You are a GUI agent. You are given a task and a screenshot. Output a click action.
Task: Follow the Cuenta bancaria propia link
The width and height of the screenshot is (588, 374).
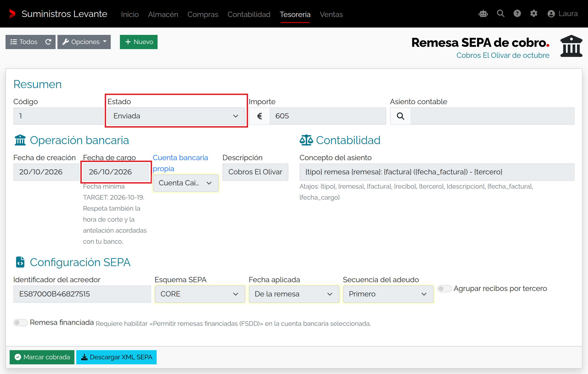pos(180,163)
